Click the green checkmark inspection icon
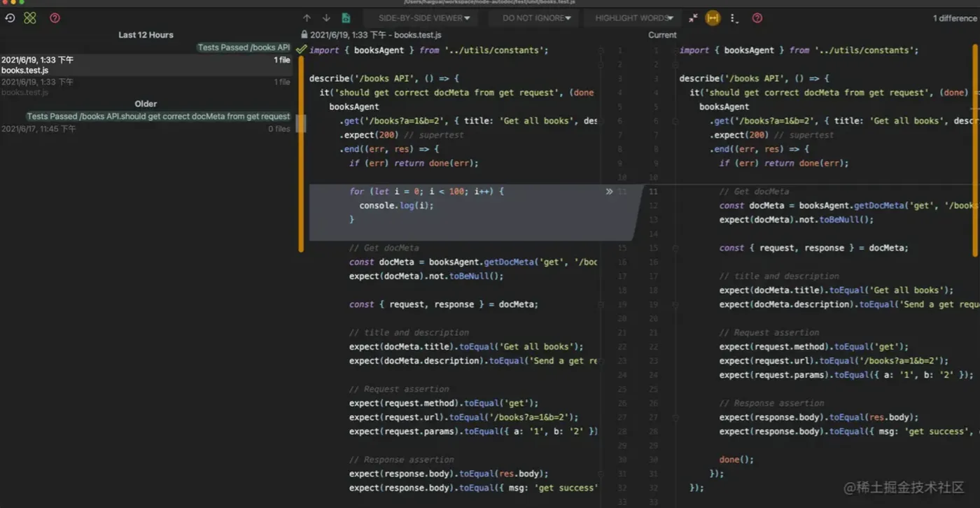Image resolution: width=980 pixels, height=508 pixels. pyautogui.click(x=301, y=50)
